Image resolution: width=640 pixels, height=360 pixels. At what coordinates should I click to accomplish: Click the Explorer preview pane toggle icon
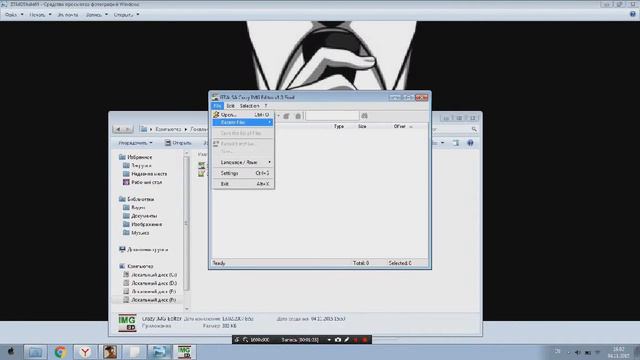(x=456, y=143)
